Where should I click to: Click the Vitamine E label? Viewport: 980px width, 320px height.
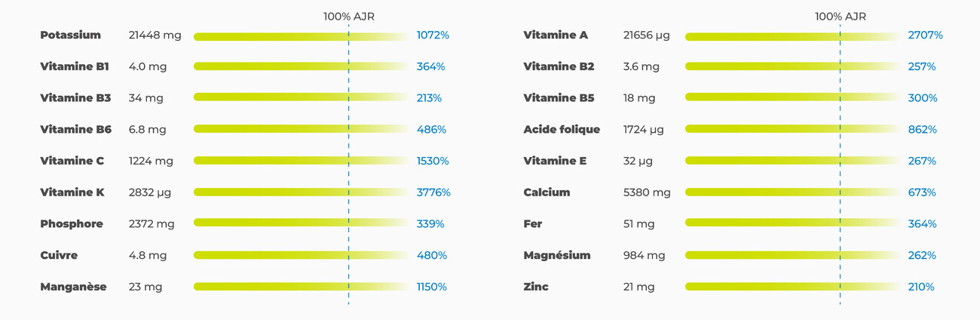tap(555, 161)
